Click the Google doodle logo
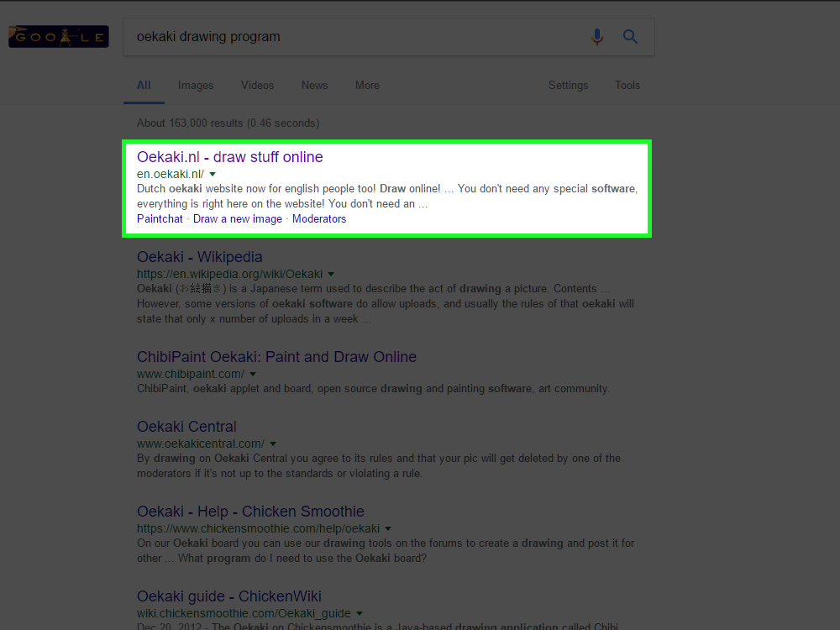 tap(58, 37)
